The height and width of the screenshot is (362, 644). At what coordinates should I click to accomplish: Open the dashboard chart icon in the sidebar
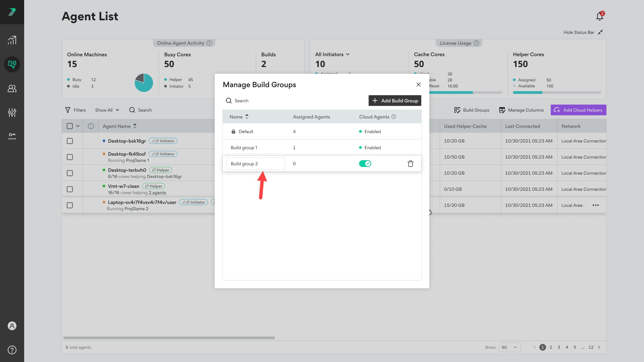click(x=12, y=40)
